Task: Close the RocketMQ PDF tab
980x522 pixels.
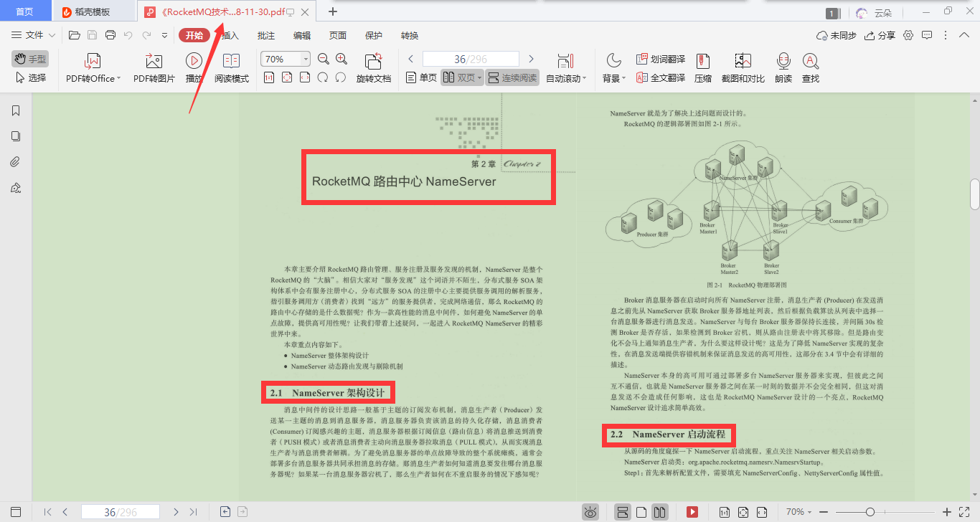Action: click(x=306, y=12)
